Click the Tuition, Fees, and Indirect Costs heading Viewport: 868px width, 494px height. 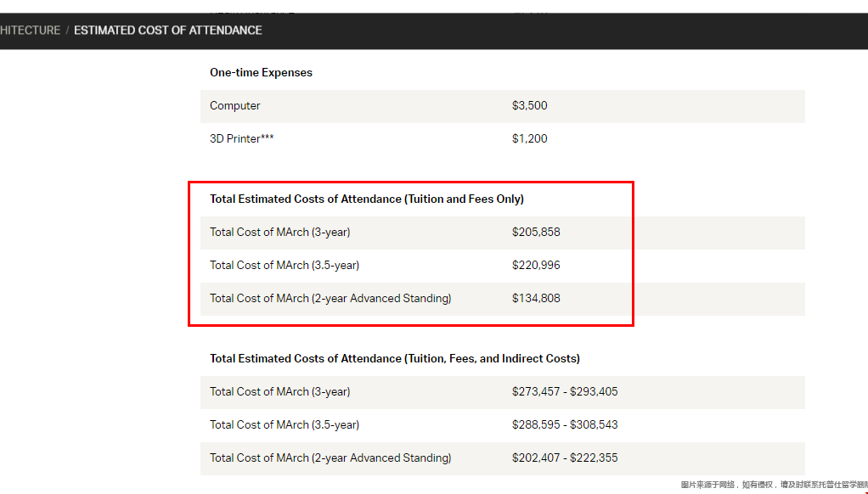(395, 359)
